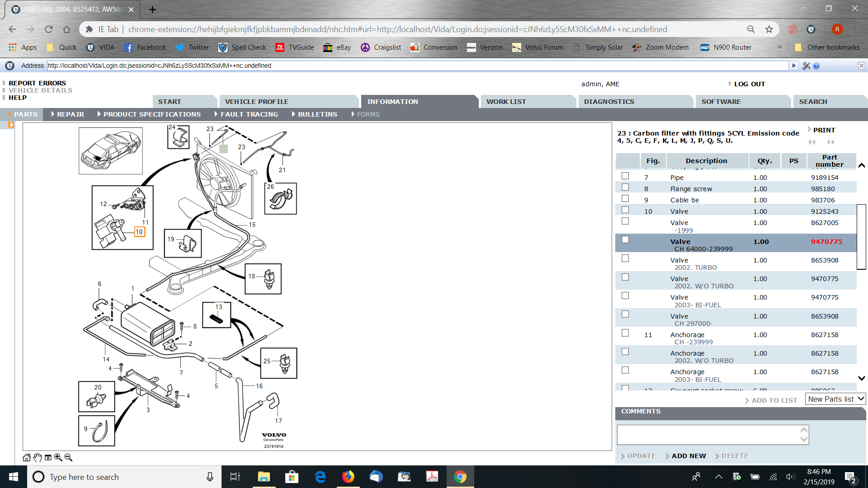This screenshot has width=868, height=488.
Task: Reset diagram view with home icon
Action: (x=27, y=457)
